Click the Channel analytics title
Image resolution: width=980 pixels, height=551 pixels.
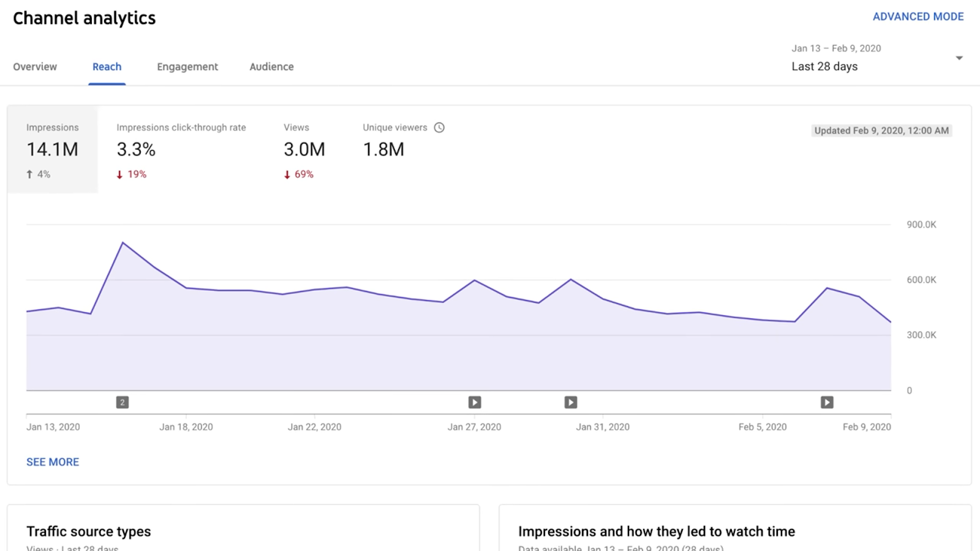[85, 18]
